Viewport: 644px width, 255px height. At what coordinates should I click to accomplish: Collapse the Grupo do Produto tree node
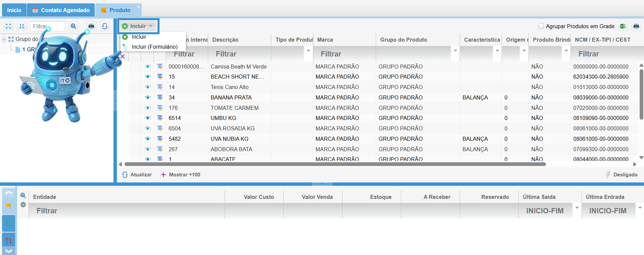pyautogui.click(x=4, y=39)
